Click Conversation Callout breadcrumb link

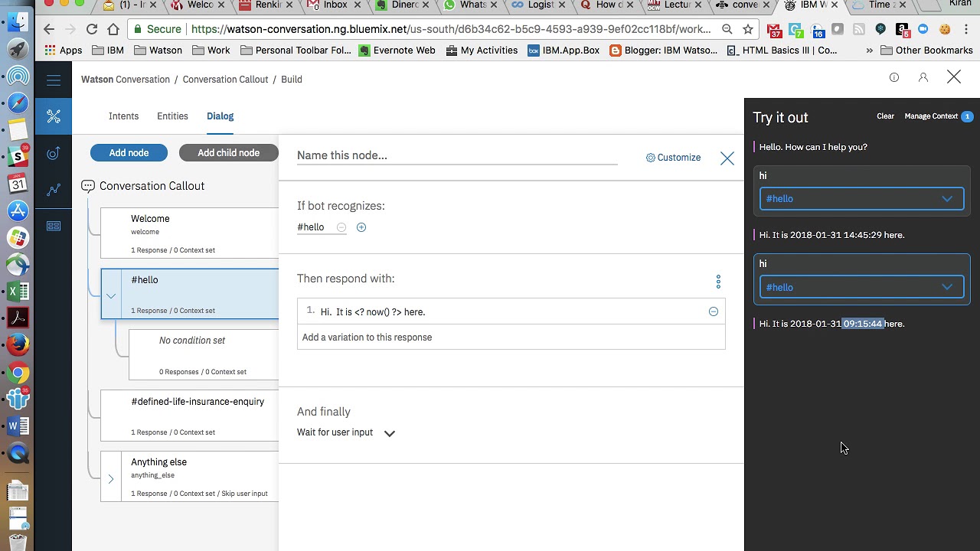(225, 80)
